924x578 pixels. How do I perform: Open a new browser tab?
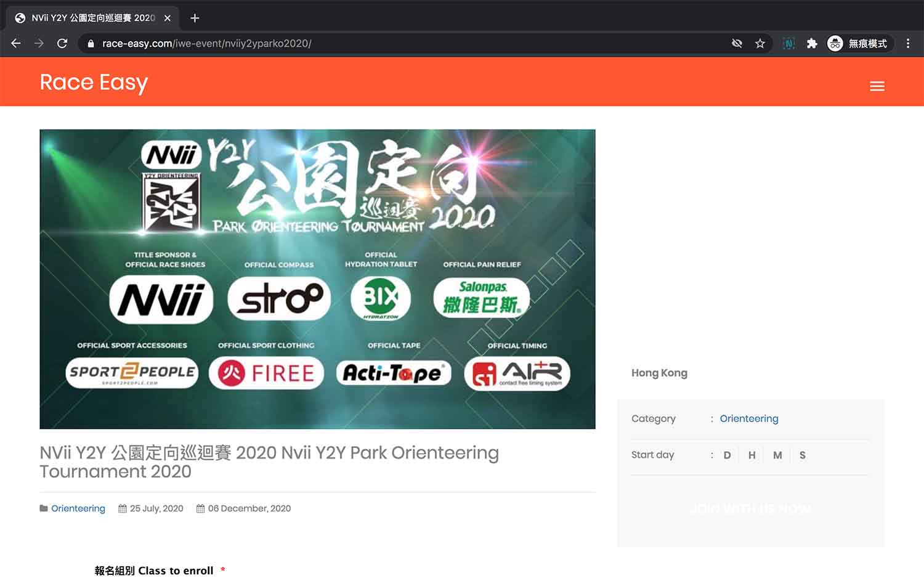pyautogui.click(x=194, y=18)
